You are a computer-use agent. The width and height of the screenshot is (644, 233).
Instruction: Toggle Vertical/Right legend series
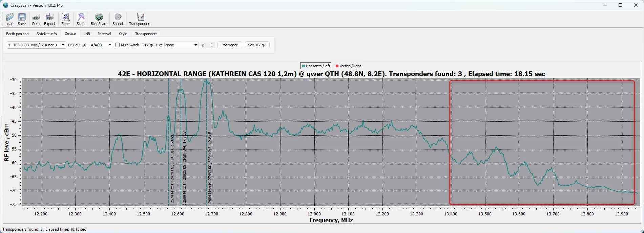coord(348,66)
